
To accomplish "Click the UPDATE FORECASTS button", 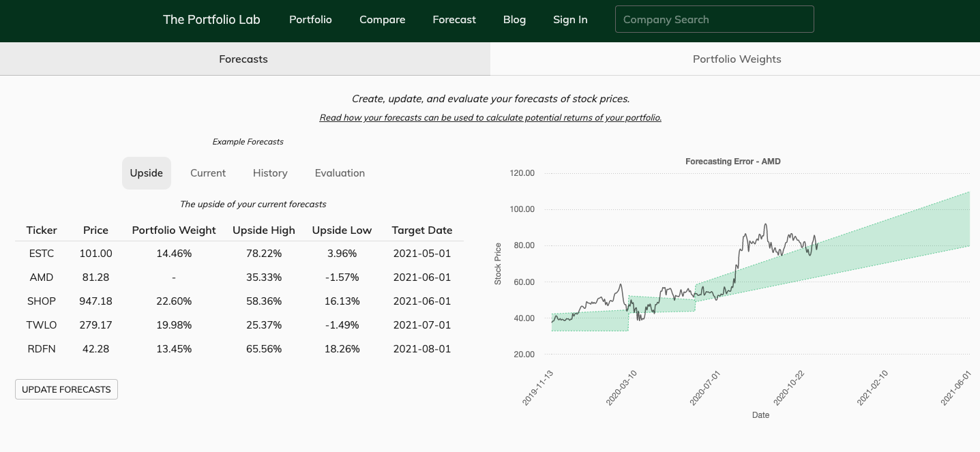I will (66, 389).
